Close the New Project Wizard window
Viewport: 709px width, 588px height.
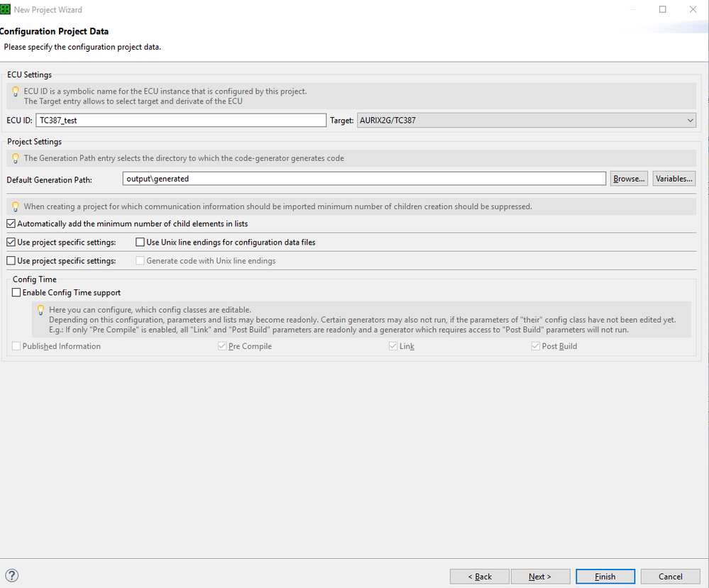point(693,10)
